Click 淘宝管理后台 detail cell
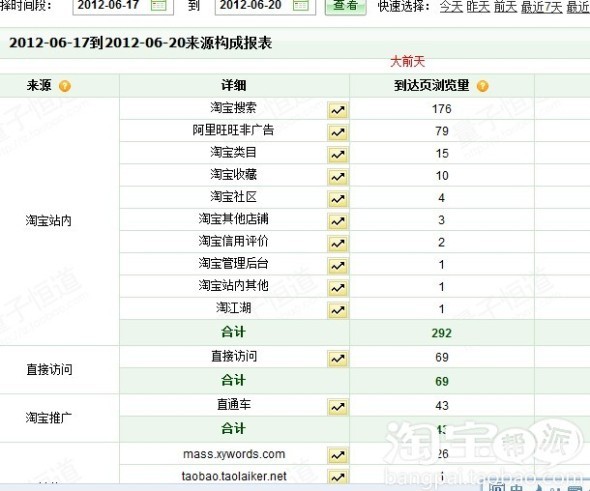Image resolution: width=590 pixels, height=491 pixels. tap(233, 263)
